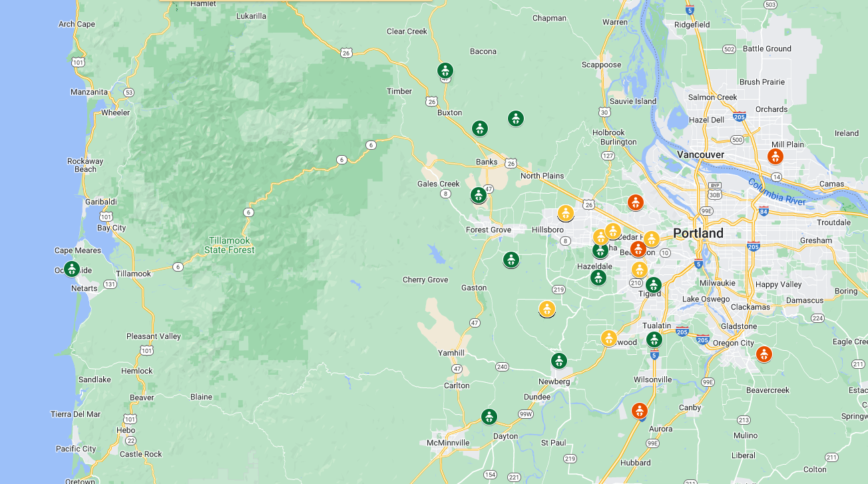Open the green marker southeast of Forest Grove
The height and width of the screenshot is (484, 868).
(x=511, y=260)
